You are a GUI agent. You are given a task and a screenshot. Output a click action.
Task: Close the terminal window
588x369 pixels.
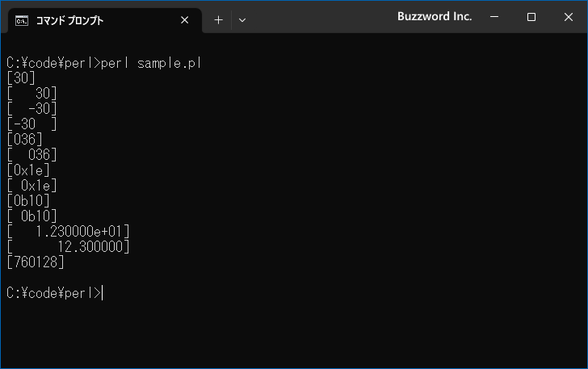point(568,16)
